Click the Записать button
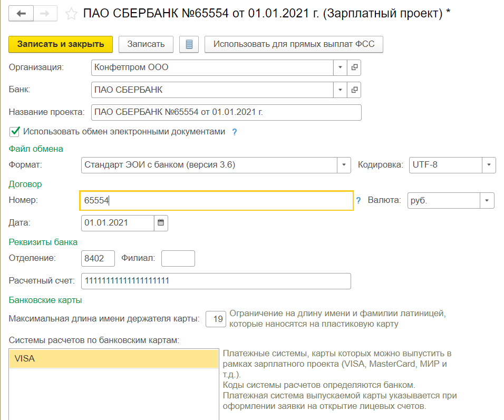Screen dimensions: 504x420 tap(146, 44)
